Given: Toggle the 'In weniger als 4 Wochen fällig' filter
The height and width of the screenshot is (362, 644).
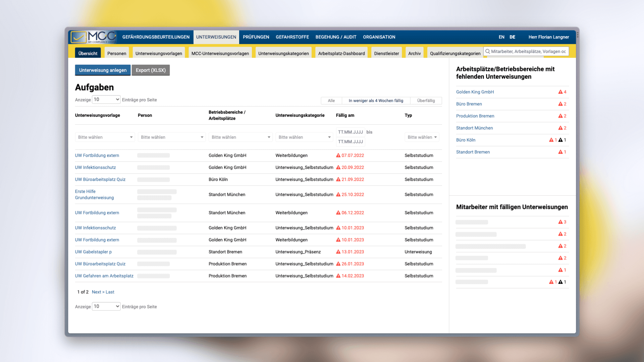Looking at the screenshot, I should coord(376,101).
